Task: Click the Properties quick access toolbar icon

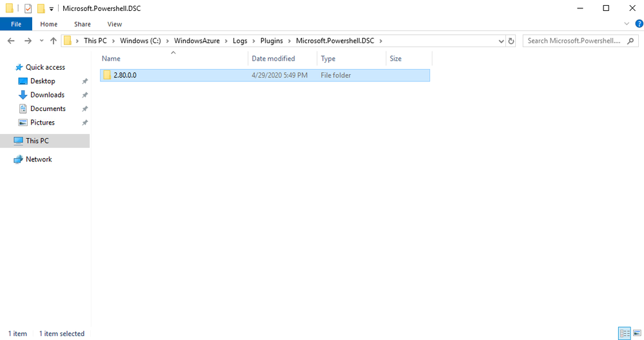Action: coord(28,8)
